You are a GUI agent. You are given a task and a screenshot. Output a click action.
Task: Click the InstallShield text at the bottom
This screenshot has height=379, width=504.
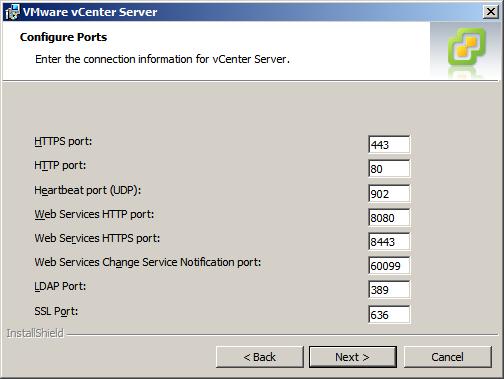click(35, 333)
